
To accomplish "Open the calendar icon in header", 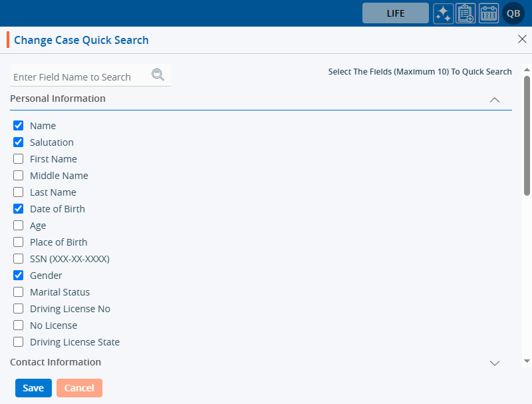I will [x=489, y=13].
